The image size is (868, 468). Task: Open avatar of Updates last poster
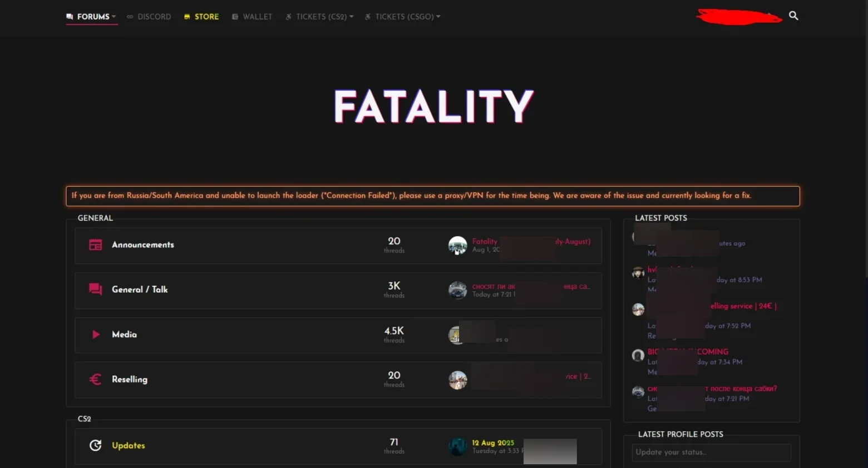(x=457, y=446)
